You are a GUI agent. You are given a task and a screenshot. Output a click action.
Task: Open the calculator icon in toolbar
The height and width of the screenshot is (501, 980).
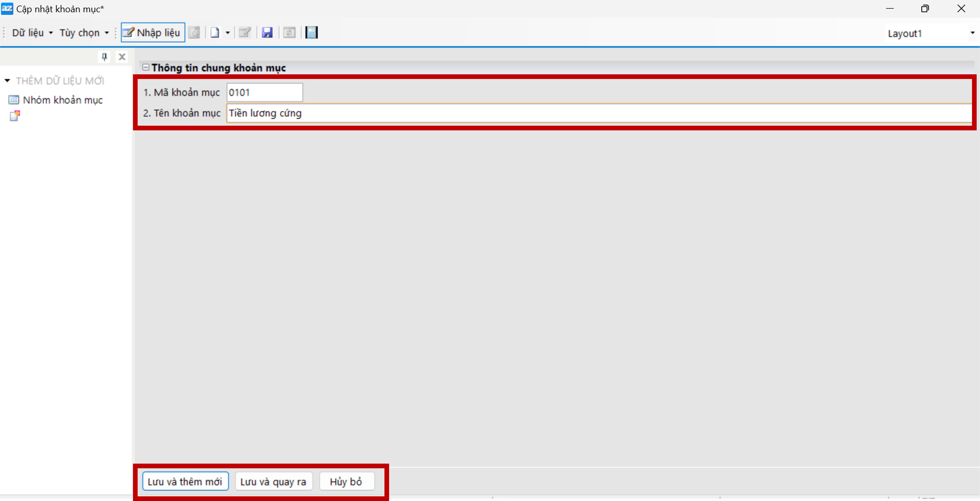pyautogui.click(x=311, y=33)
